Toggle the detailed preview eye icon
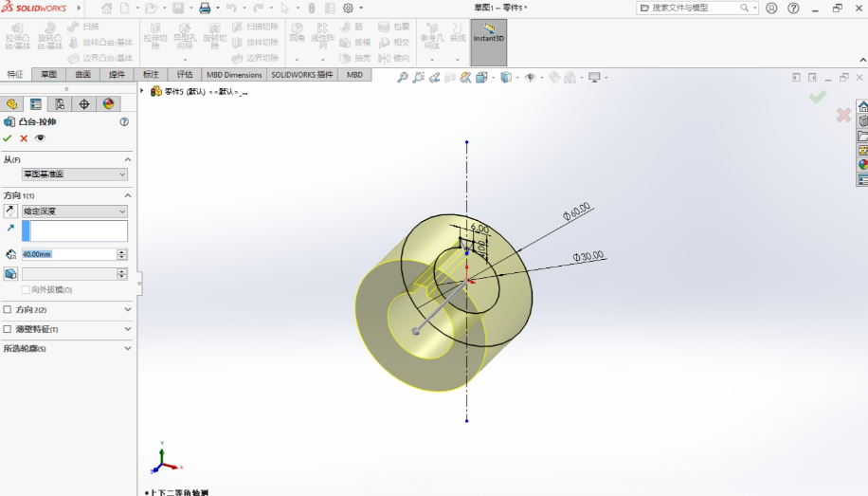The image size is (868, 496). pos(40,138)
